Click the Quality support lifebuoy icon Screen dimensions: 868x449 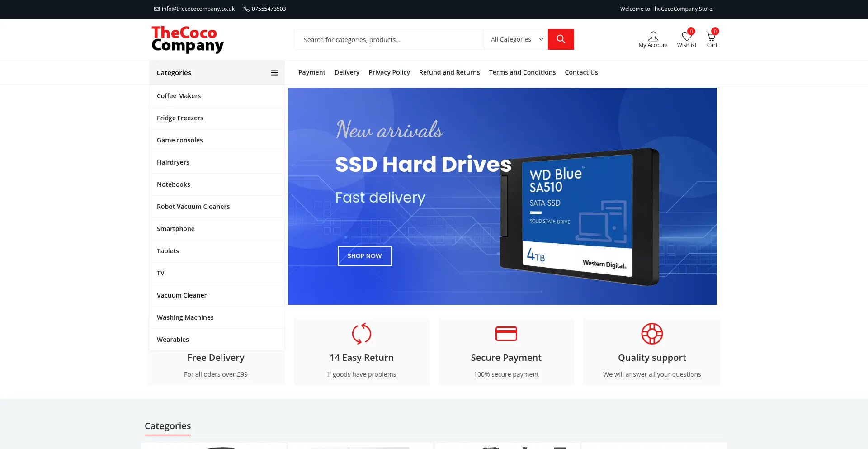(x=652, y=334)
